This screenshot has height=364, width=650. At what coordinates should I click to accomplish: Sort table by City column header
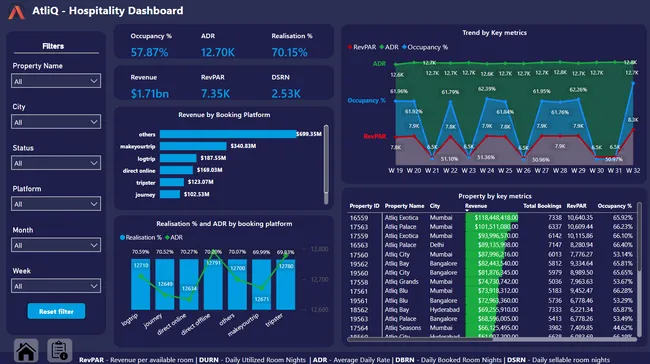[x=434, y=206]
